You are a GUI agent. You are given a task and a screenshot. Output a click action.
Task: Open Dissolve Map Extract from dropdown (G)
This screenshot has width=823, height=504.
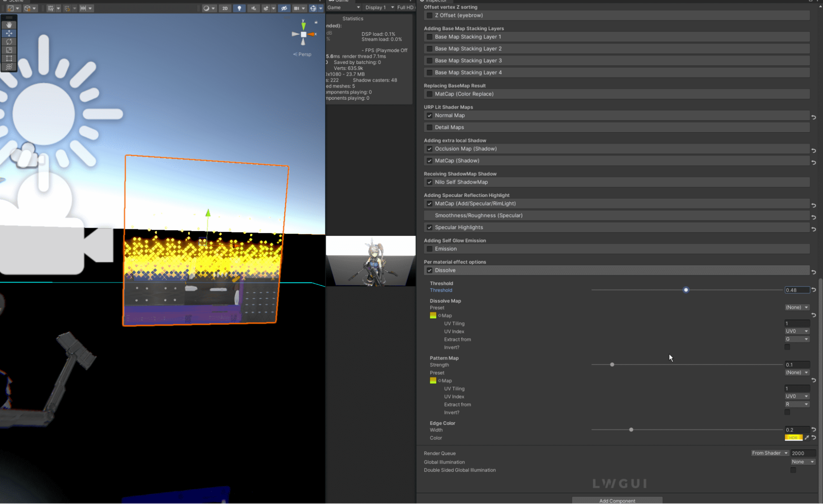[797, 339]
